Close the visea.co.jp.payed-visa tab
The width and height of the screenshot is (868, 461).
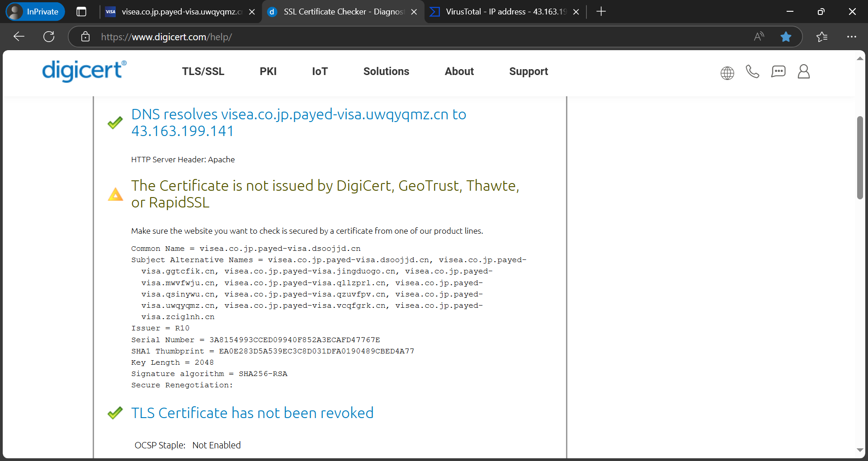(252, 12)
